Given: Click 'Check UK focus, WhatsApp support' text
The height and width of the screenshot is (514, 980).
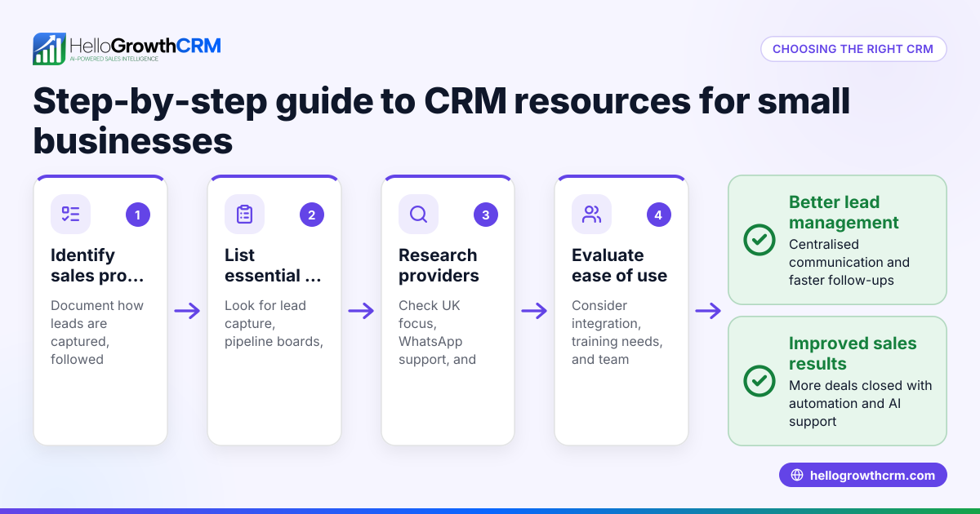Looking at the screenshot, I should [437, 332].
